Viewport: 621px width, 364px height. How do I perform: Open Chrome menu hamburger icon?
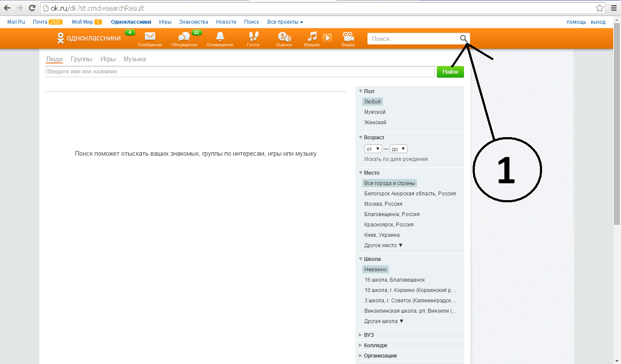(x=614, y=8)
